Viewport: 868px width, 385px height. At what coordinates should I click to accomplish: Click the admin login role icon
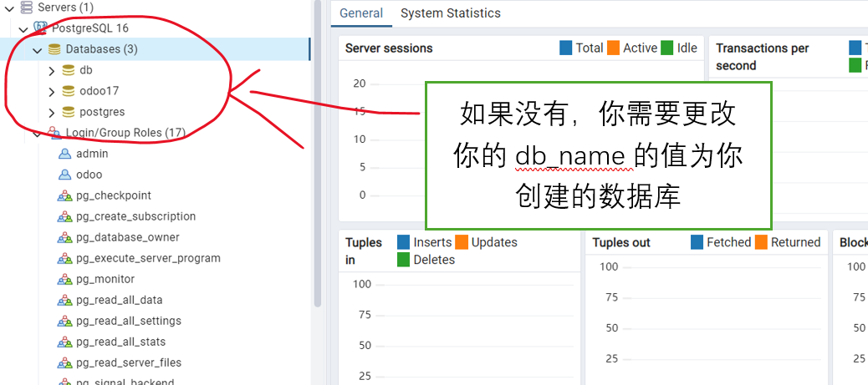64,154
